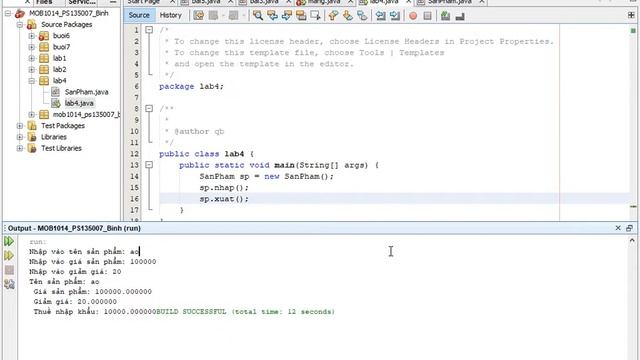
Task: Click the Uncomment code icon
Action: (460, 16)
